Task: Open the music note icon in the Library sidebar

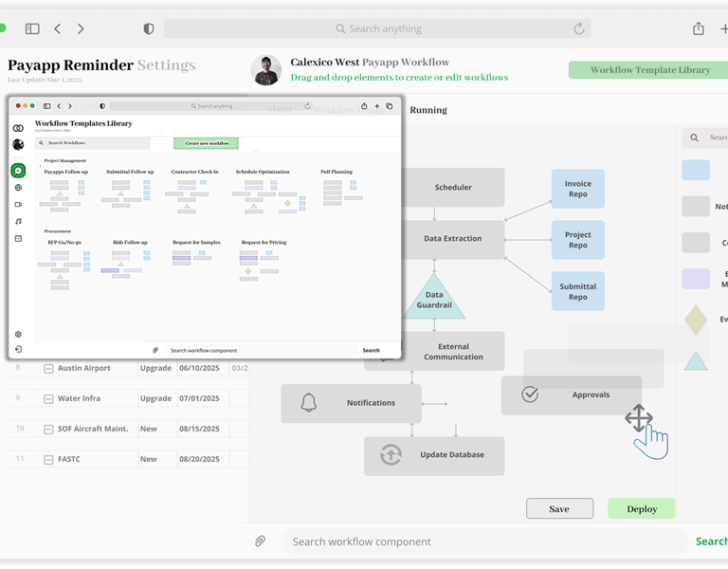Action: pyautogui.click(x=18, y=222)
